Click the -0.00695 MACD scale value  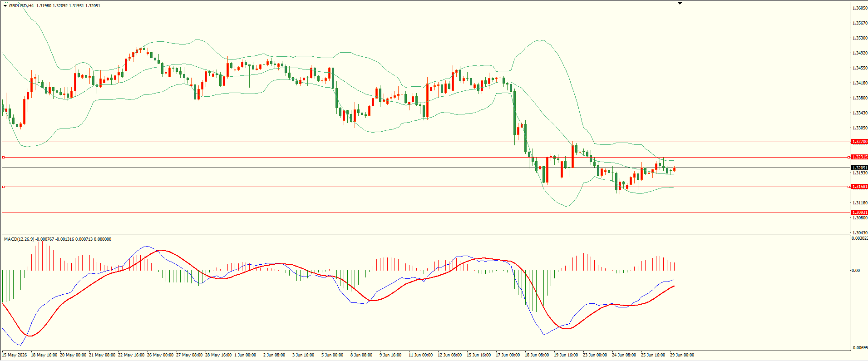860,348
